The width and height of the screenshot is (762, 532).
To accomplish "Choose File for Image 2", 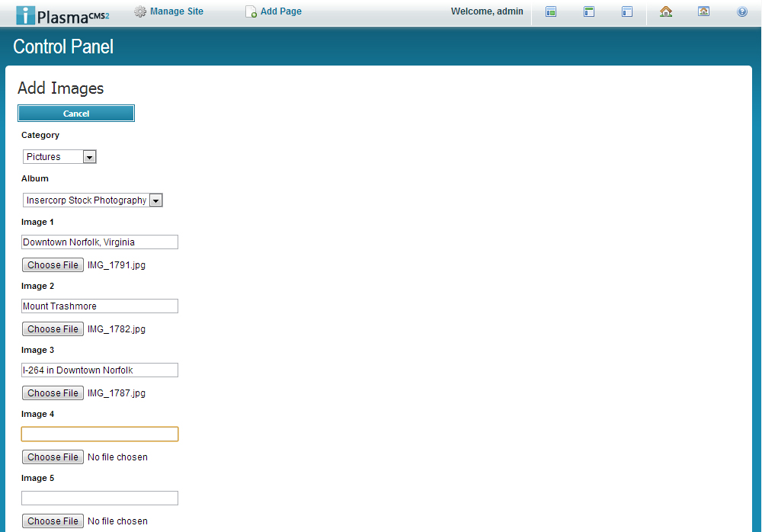I will coord(53,329).
